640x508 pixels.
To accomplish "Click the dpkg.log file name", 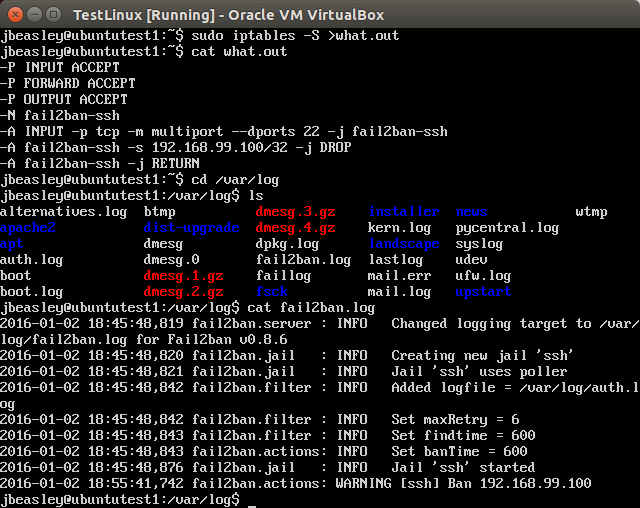I will [288, 244].
